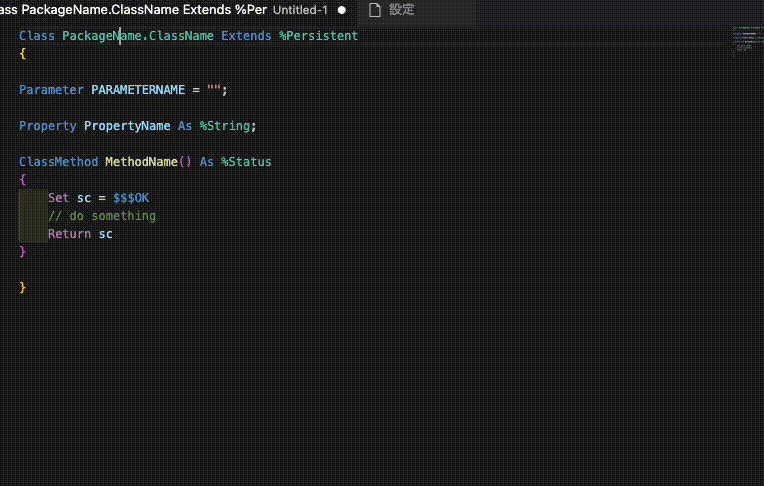
Task: Click the file icon on 設定 tab
Action: pyautogui.click(x=375, y=10)
